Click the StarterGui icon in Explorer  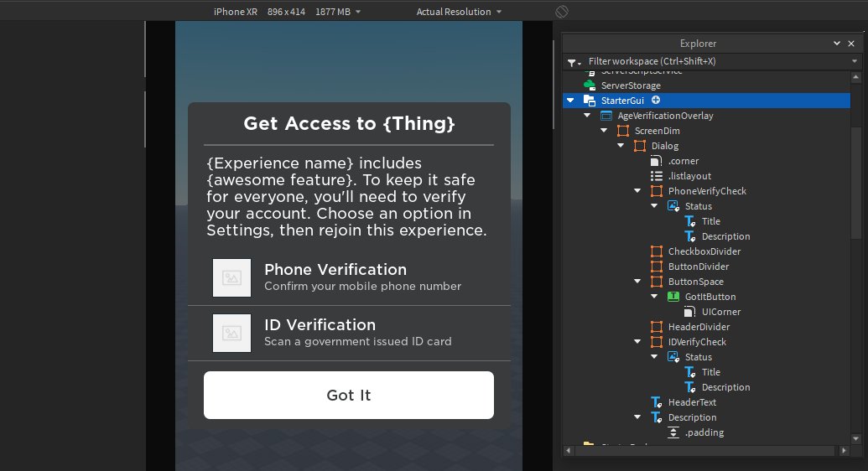tap(590, 101)
